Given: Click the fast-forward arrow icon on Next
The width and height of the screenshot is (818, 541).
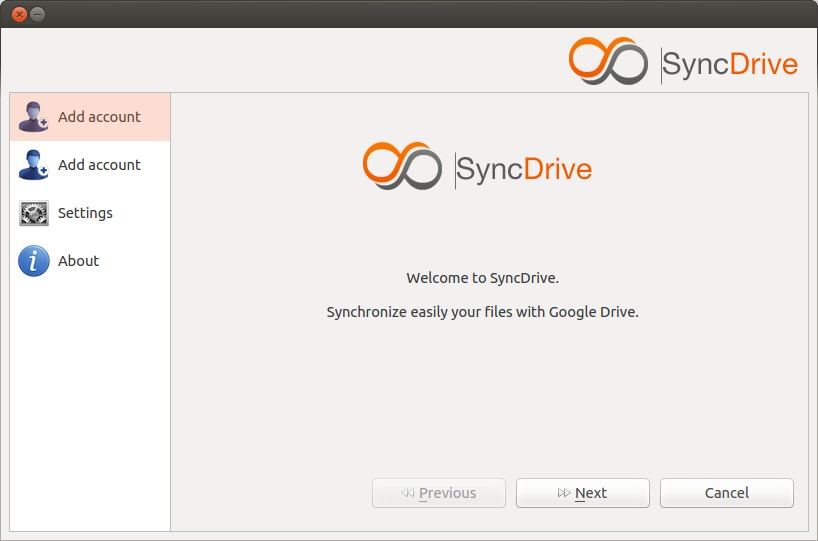Looking at the screenshot, I should 564,493.
